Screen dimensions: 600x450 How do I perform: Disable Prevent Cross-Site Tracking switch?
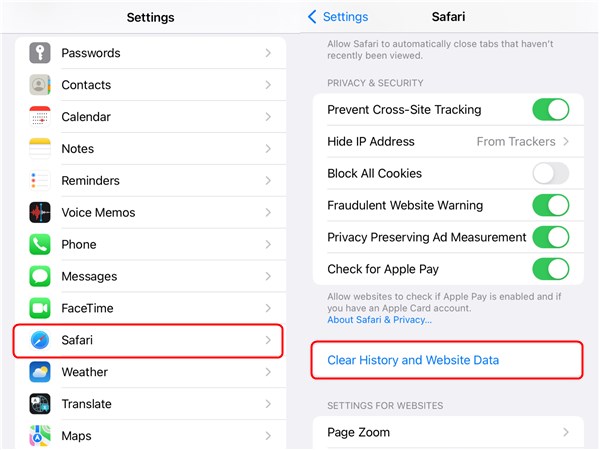point(550,109)
